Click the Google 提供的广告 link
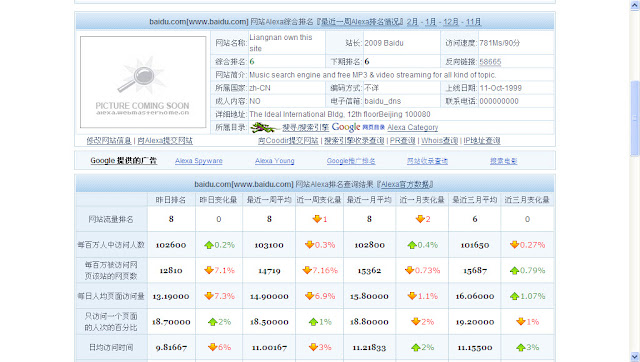640x362 pixels. click(x=124, y=161)
